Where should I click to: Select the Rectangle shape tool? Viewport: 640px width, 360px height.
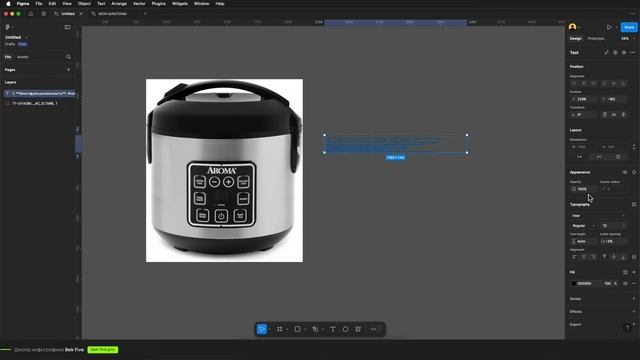click(298, 329)
